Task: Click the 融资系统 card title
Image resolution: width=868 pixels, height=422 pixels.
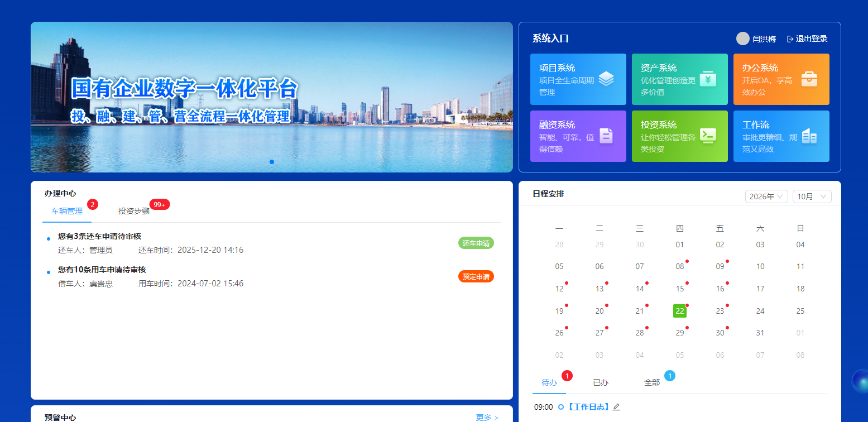Action: click(557, 124)
